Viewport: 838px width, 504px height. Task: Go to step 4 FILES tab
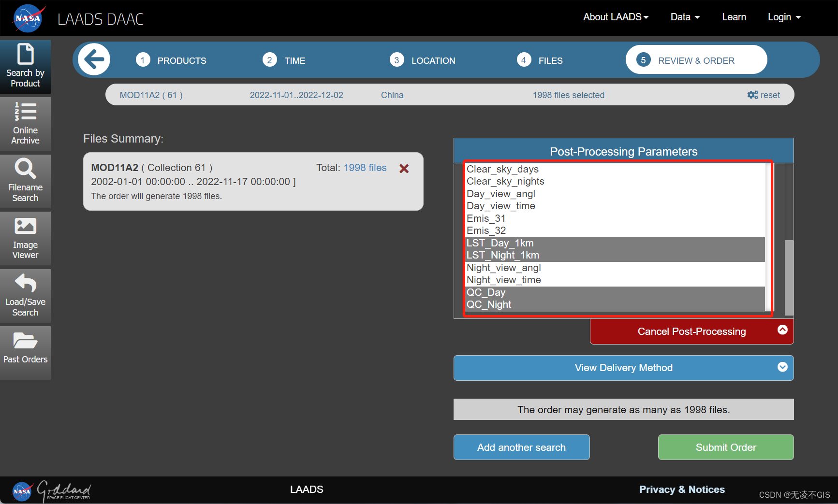[x=540, y=60]
